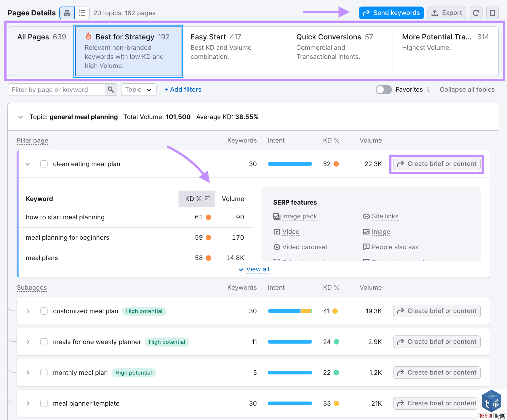Create brief for meal planner template
Screen dimensions: 507x420
[x=437, y=403]
